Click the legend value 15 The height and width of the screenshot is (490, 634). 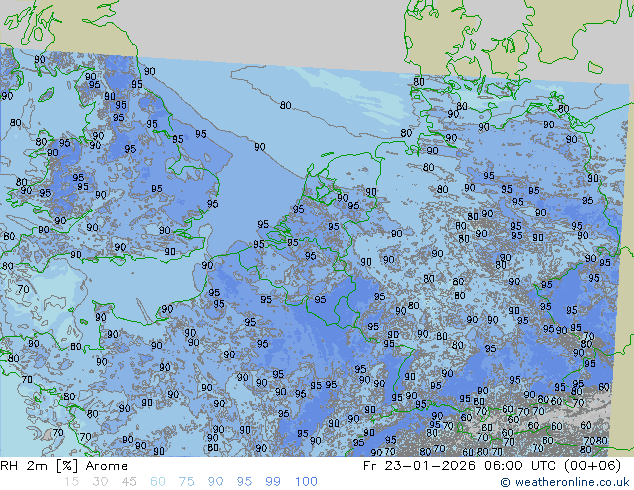(71, 482)
